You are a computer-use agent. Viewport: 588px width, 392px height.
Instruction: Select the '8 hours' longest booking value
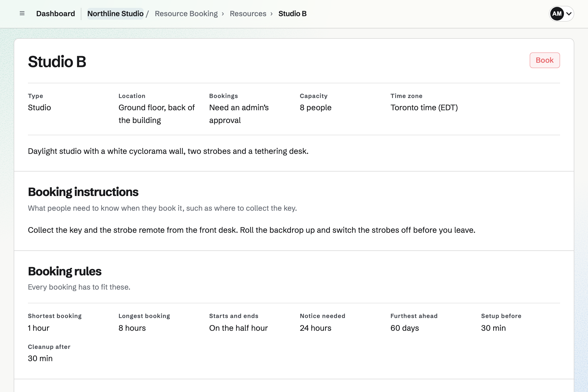click(x=132, y=328)
